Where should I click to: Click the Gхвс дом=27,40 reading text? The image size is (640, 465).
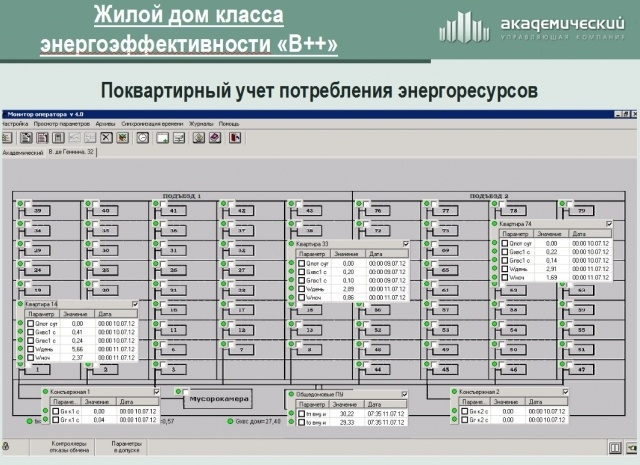pyautogui.click(x=258, y=421)
